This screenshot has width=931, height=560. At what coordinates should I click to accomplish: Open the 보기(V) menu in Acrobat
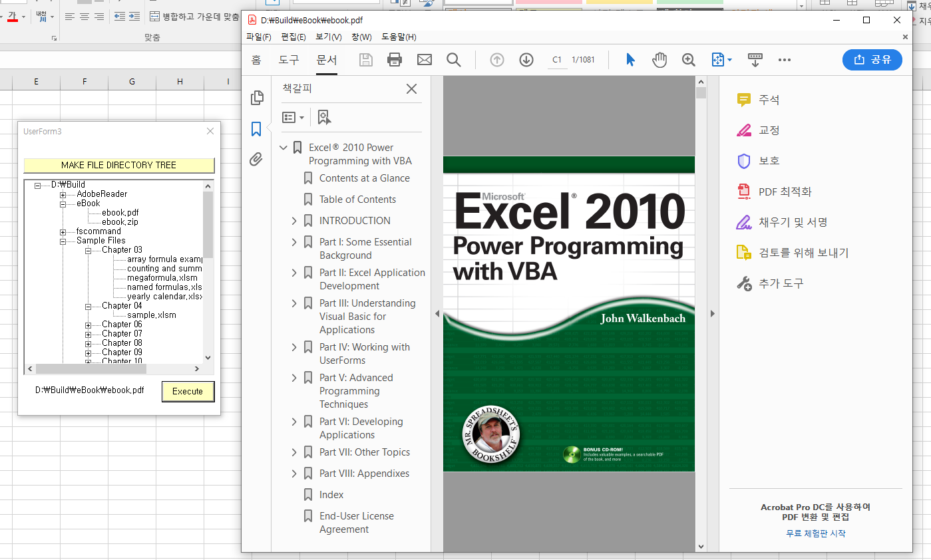tap(329, 37)
